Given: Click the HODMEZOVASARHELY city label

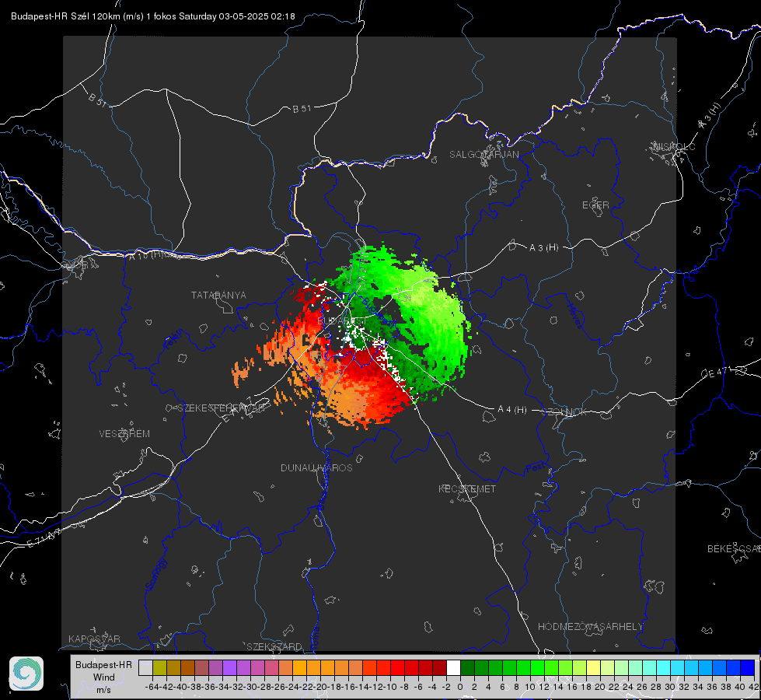Looking at the screenshot, I should [x=590, y=627].
